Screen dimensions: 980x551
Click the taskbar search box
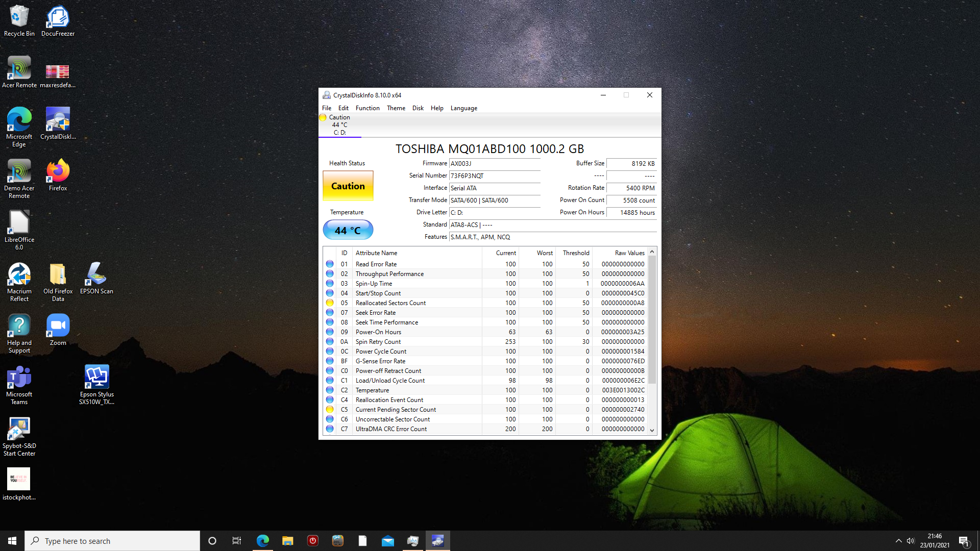112,541
